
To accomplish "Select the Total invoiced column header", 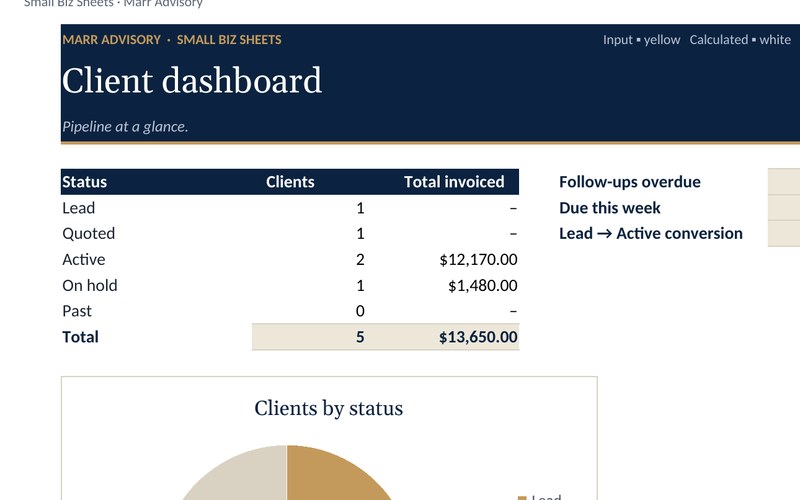I will [454, 182].
